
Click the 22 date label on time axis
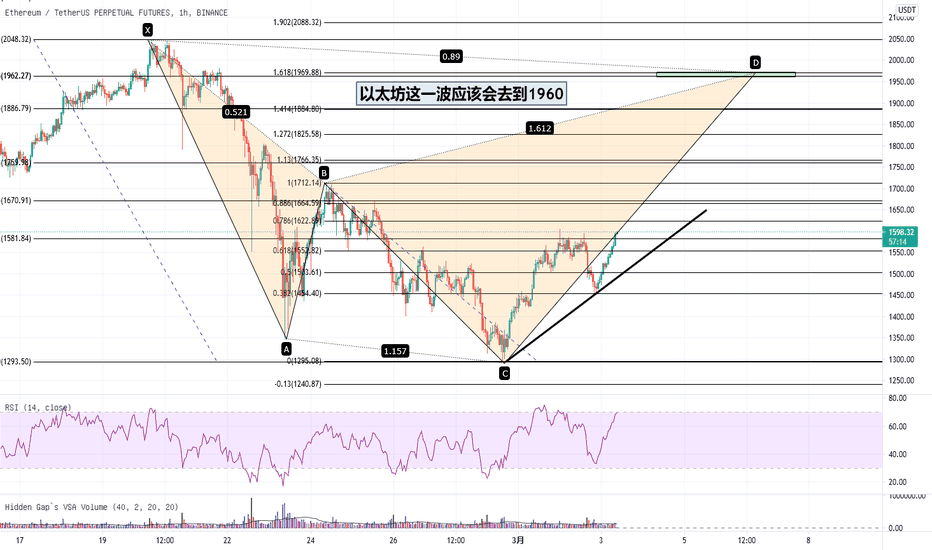pos(227,540)
